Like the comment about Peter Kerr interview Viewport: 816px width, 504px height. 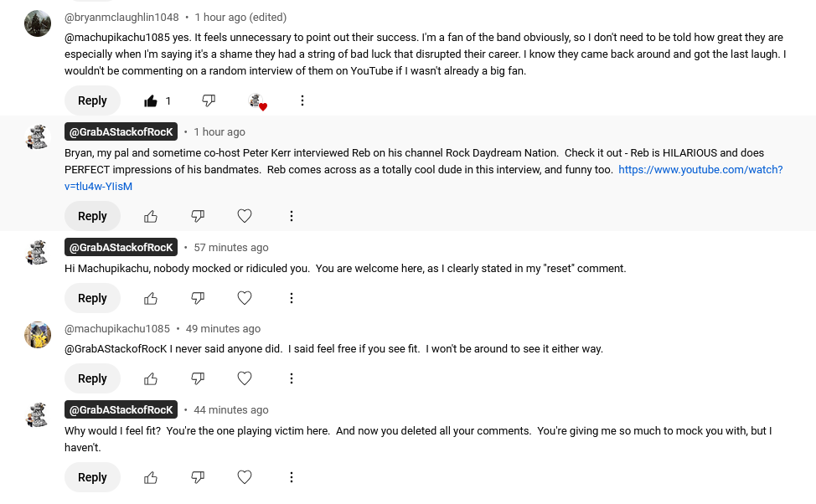(x=151, y=216)
